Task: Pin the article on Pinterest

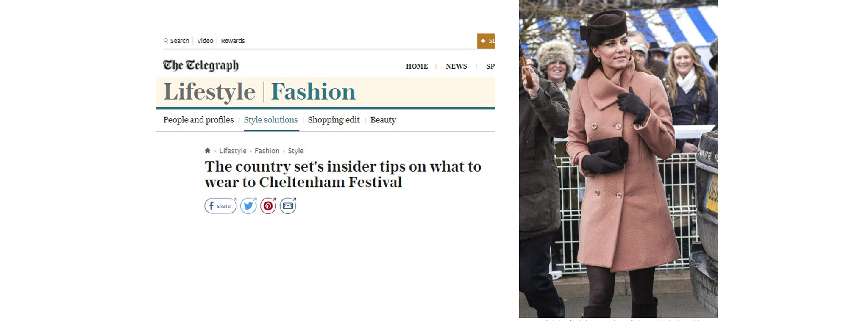Action: pos(268,206)
